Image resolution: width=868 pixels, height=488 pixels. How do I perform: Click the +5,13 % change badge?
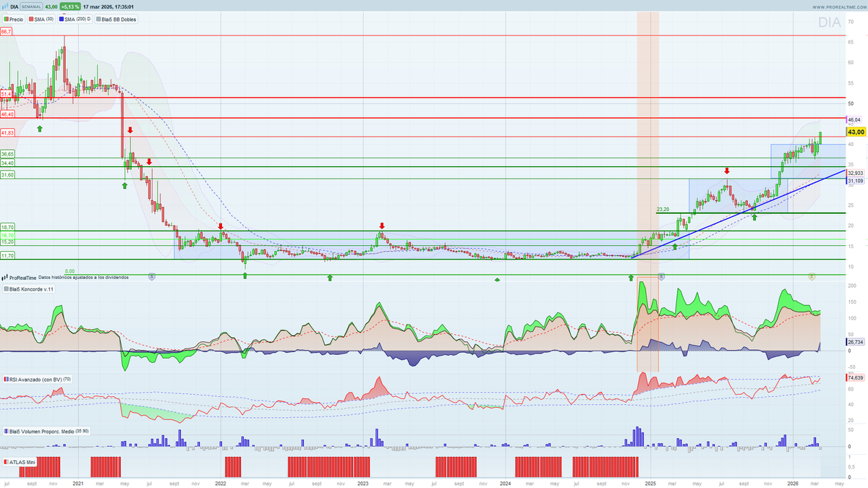point(69,7)
